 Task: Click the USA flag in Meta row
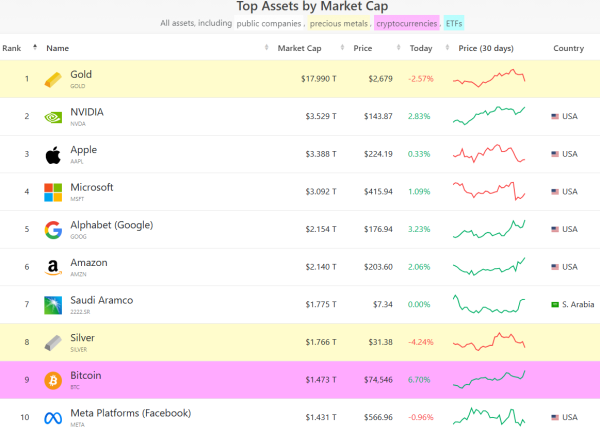tap(555, 417)
